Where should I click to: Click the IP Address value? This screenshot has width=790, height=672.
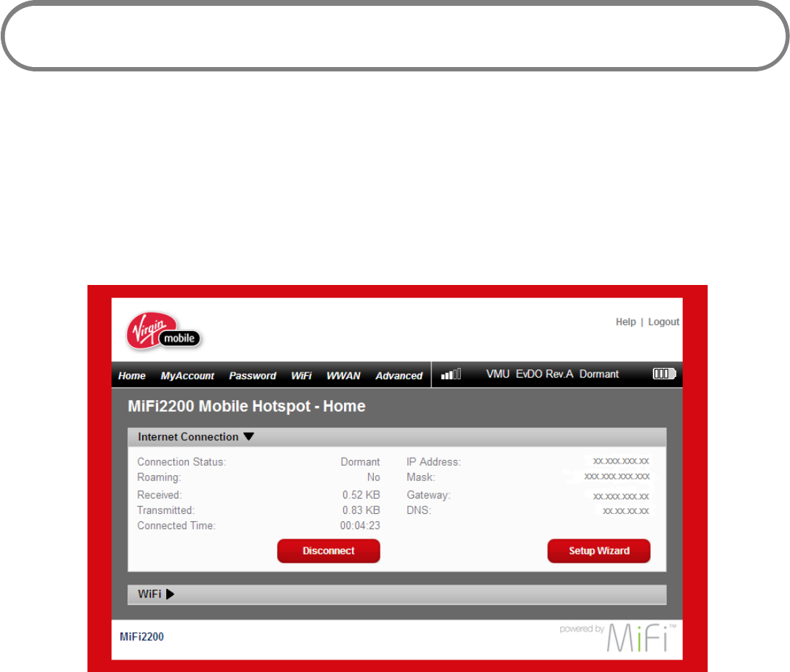621,461
